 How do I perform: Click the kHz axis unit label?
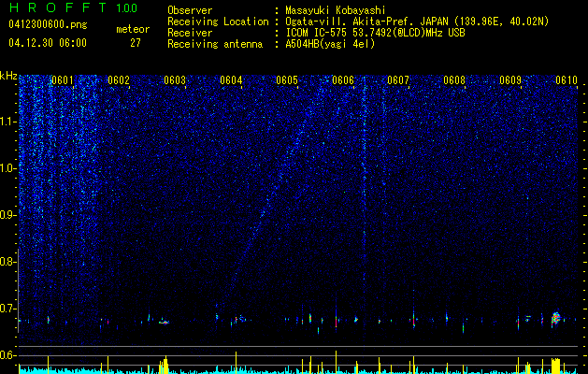click(8, 77)
